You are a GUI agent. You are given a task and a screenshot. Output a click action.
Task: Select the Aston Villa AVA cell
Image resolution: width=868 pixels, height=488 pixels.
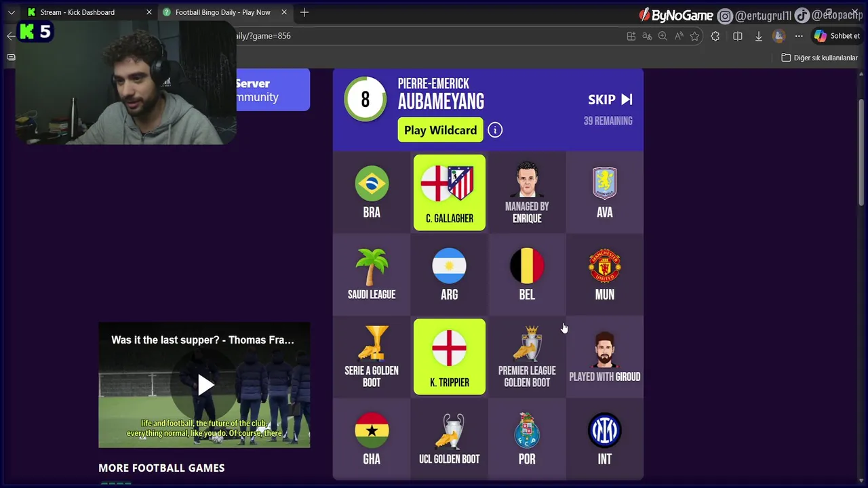[x=605, y=192]
